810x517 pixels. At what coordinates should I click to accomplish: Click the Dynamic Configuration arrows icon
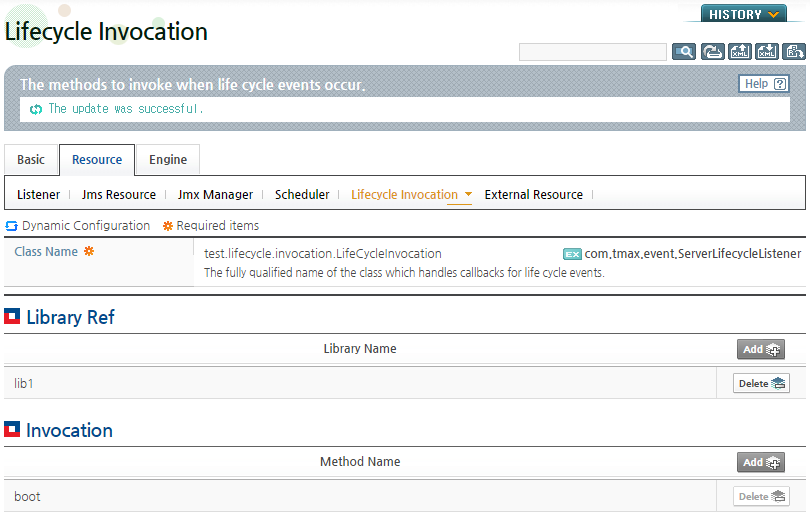[11, 226]
